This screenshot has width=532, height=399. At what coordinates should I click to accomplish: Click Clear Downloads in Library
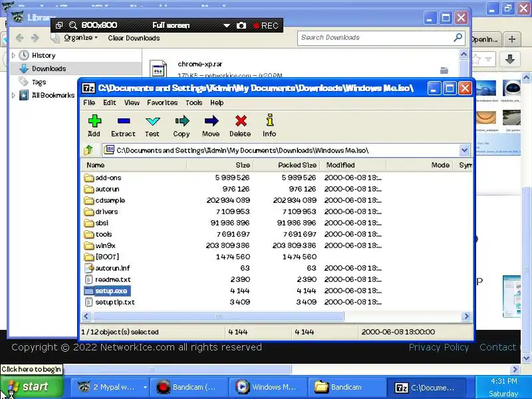click(x=134, y=38)
